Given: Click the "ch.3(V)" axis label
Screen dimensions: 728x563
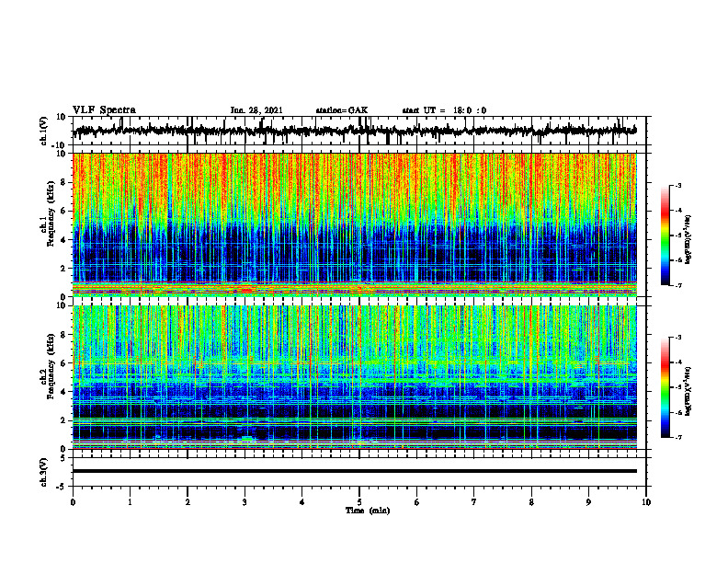Looking at the screenshot, I should coord(44,472).
